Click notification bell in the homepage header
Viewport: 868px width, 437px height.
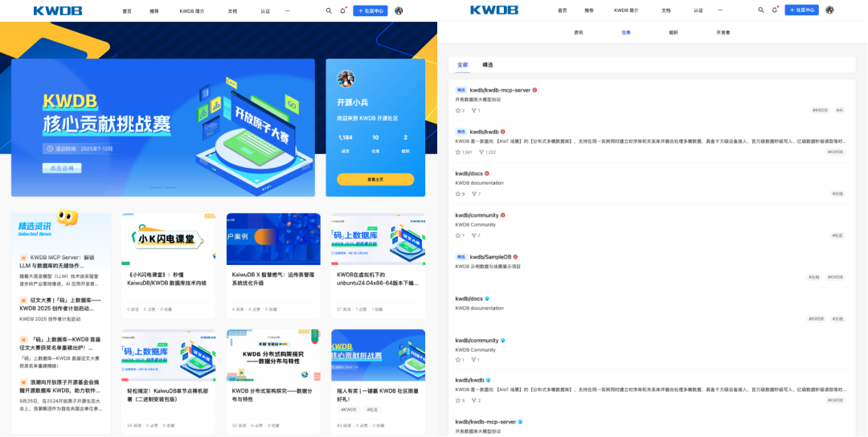tap(342, 10)
